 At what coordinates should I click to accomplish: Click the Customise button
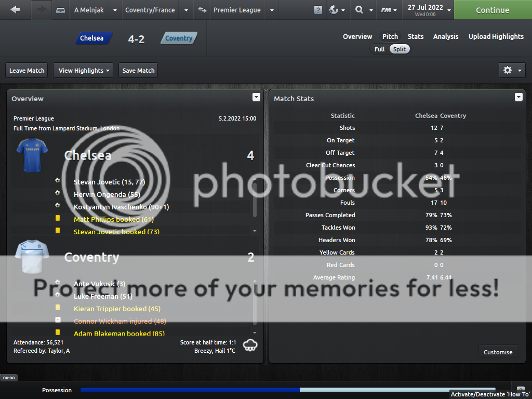click(498, 352)
